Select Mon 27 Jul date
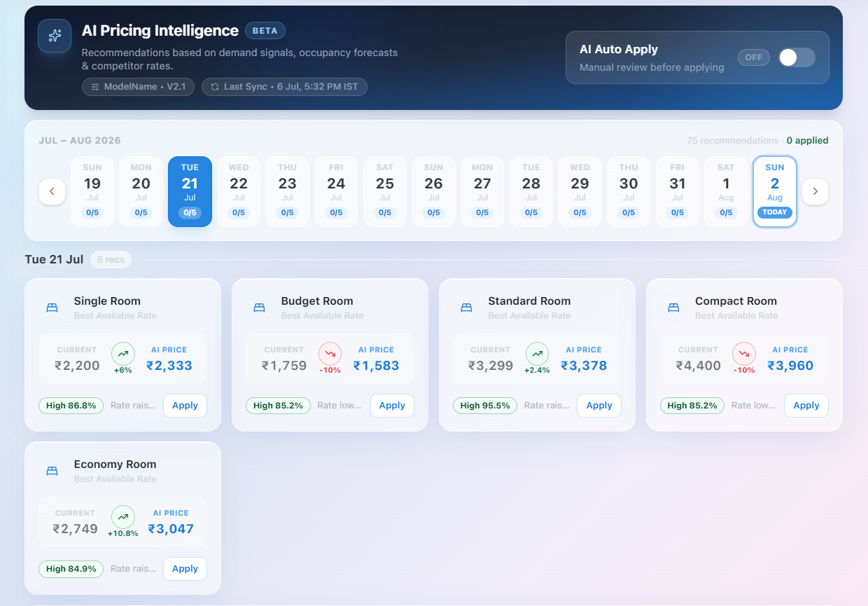 pyautogui.click(x=482, y=191)
